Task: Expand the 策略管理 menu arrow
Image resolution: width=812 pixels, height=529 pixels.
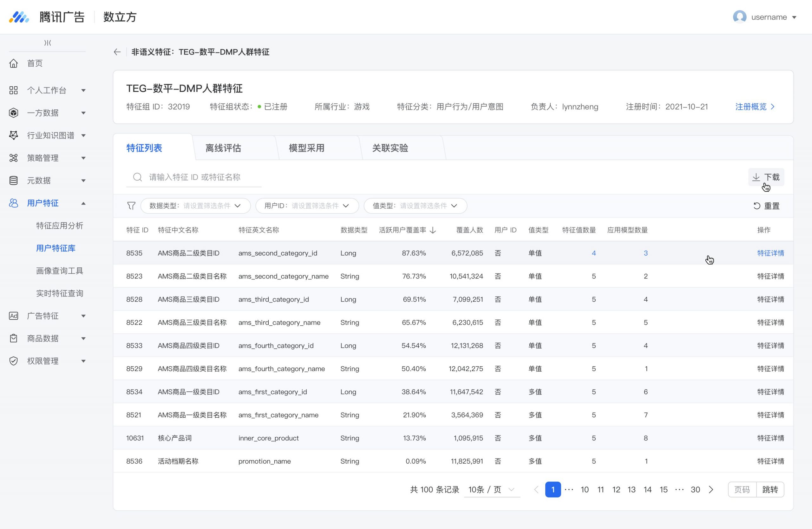Action: (x=83, y=158)
